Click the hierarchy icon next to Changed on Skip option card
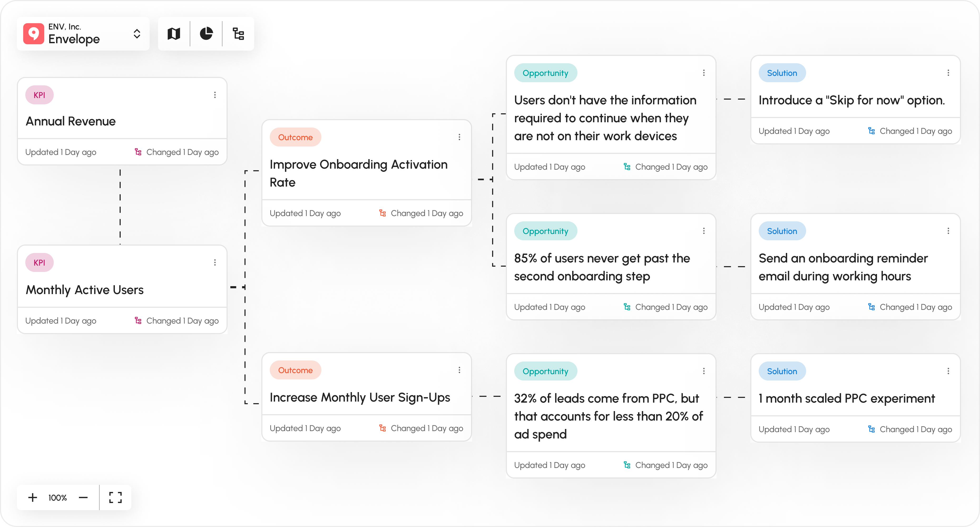Screen dimensions: 980x527 coord(871,130)
